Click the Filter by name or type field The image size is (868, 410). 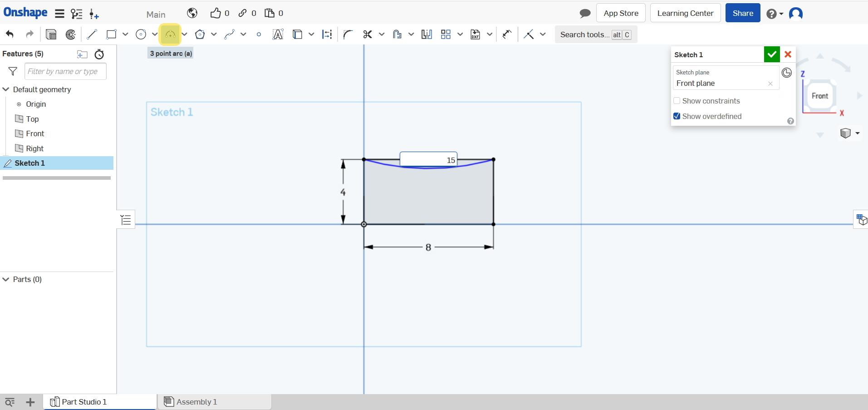[65, 71]
